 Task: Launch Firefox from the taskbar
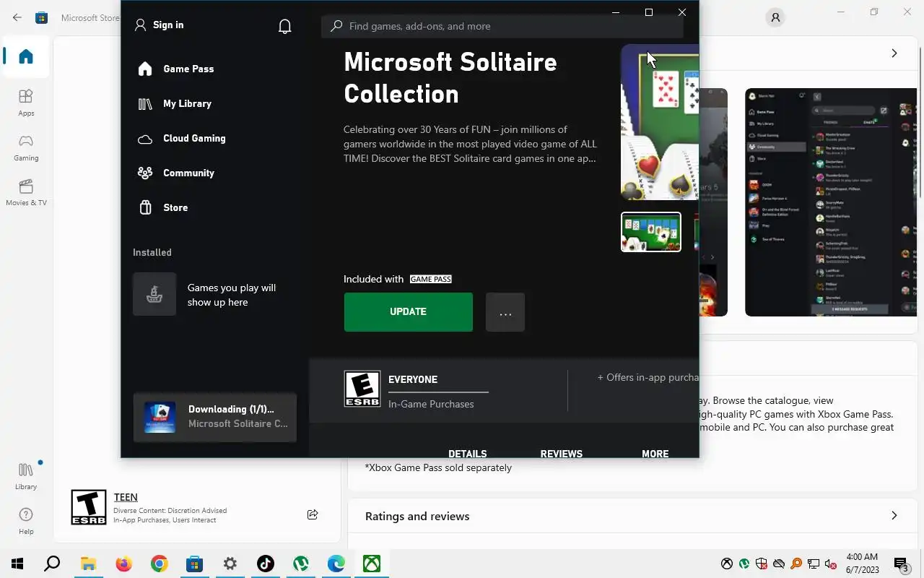123,564
